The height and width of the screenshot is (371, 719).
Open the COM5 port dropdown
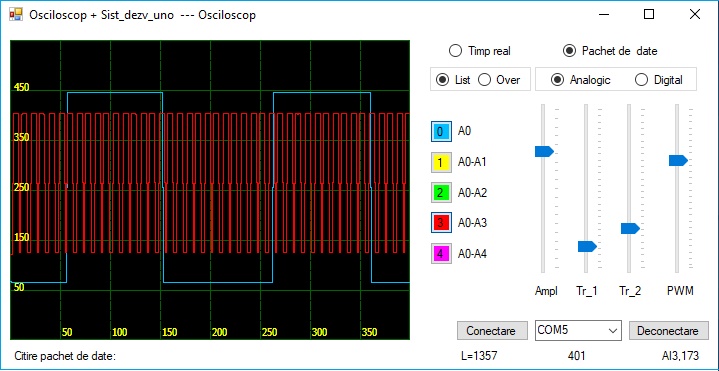578,330
